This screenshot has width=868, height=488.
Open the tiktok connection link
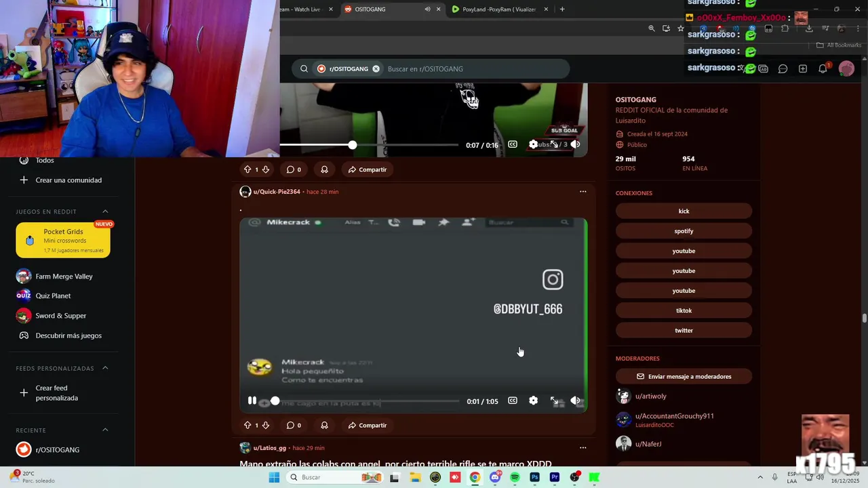coord(684,310)
